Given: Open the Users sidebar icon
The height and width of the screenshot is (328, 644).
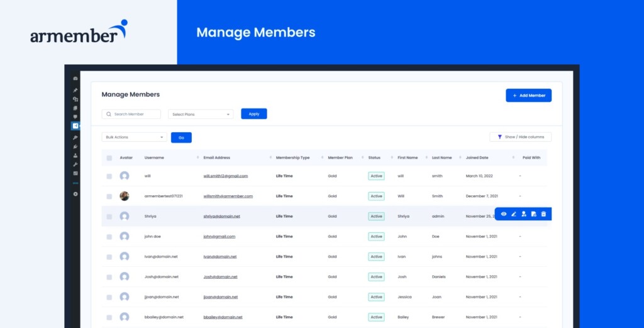Looking at the screenshot, I should (x=75, y=156).
